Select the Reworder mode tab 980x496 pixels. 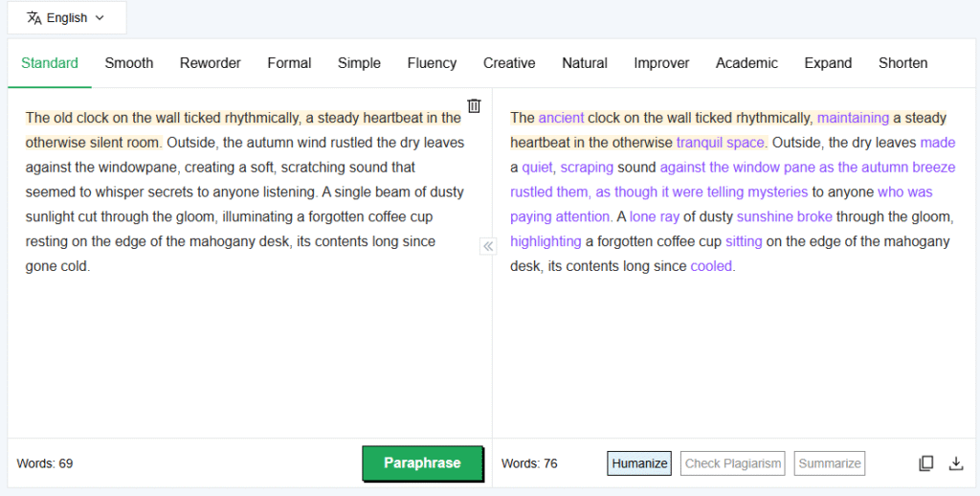click(211, 63)
